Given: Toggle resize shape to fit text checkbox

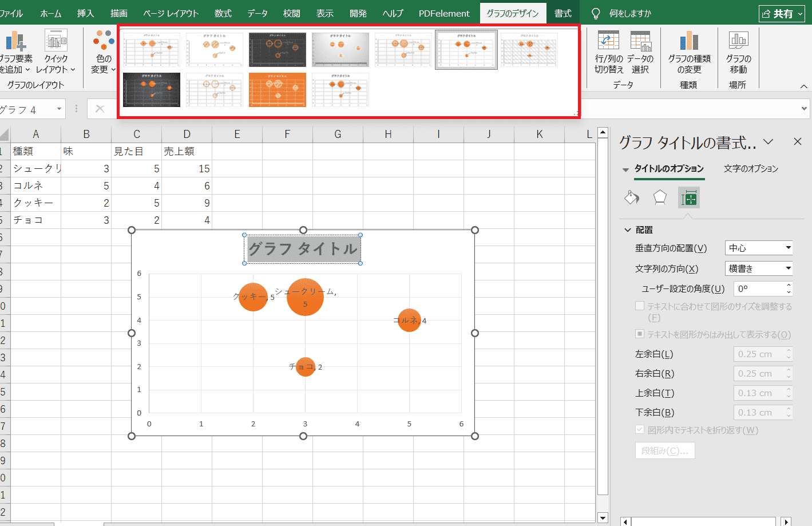Looking at the screenshot, I should tap(640, 306).
